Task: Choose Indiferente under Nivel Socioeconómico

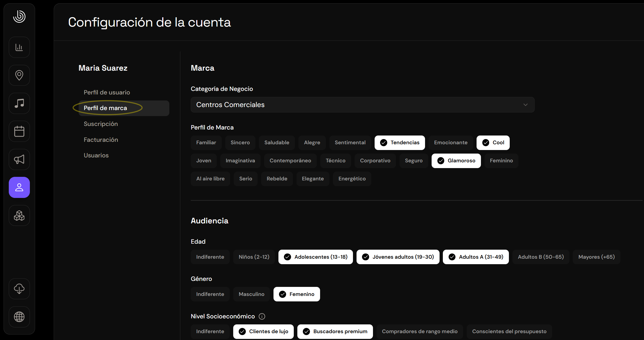Action: tap(210, 332)
